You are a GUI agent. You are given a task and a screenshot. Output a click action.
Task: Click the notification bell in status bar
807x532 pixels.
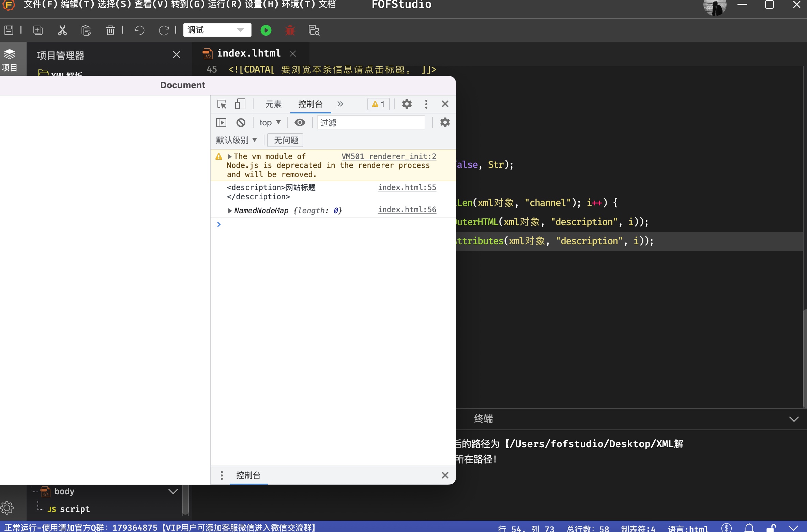749,528
